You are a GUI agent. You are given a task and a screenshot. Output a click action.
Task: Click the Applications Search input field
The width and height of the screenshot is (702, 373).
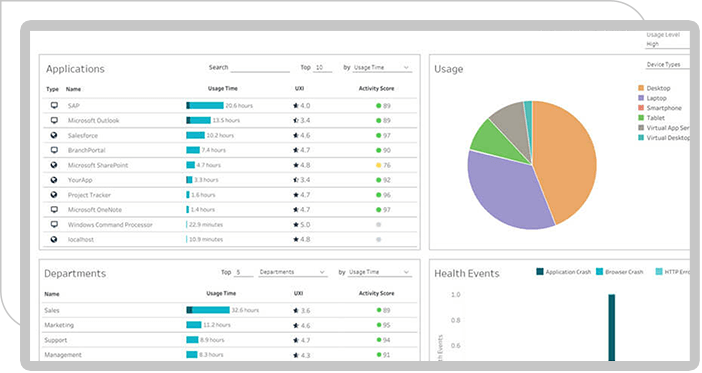[x=260, y=68]
